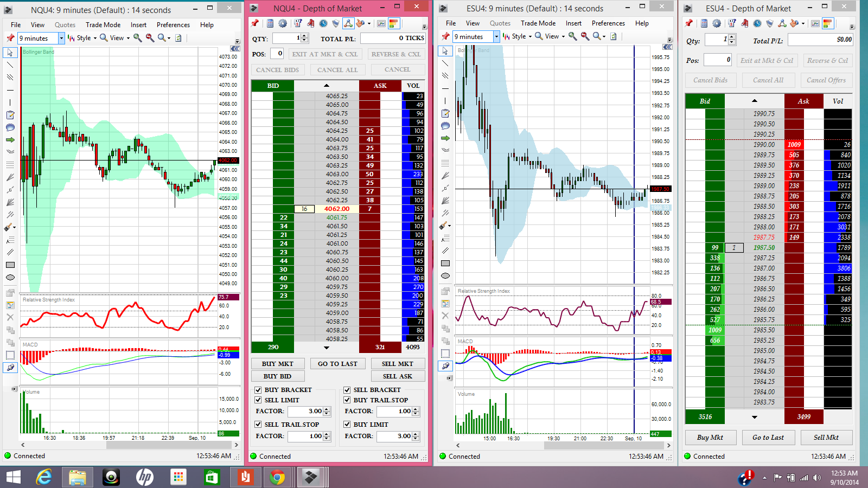
Task: Pick the trend line tool in the NQU4 chart
Action: click(10, 65)
